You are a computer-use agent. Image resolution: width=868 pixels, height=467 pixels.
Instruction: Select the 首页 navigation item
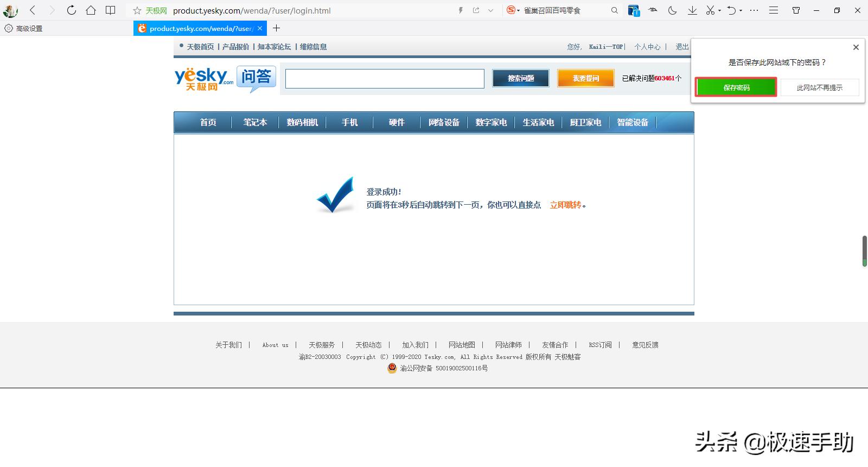(x=208, y=122)
